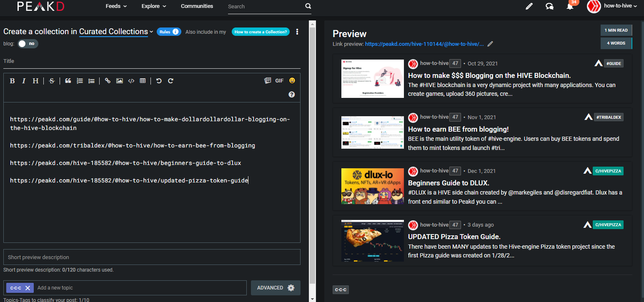Open the link preview URL
The width and height of the screenshot is (644, 302).
pyautogui.click(x=424, y=44)
